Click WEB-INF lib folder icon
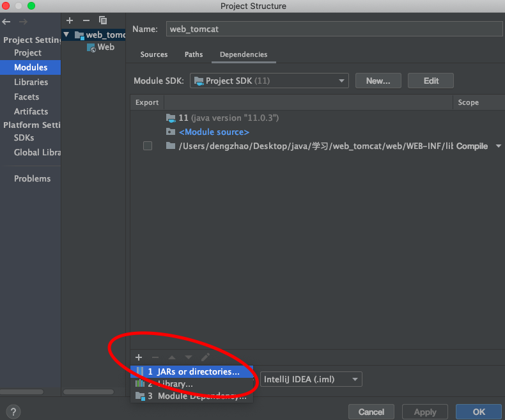 coord(171,146)
